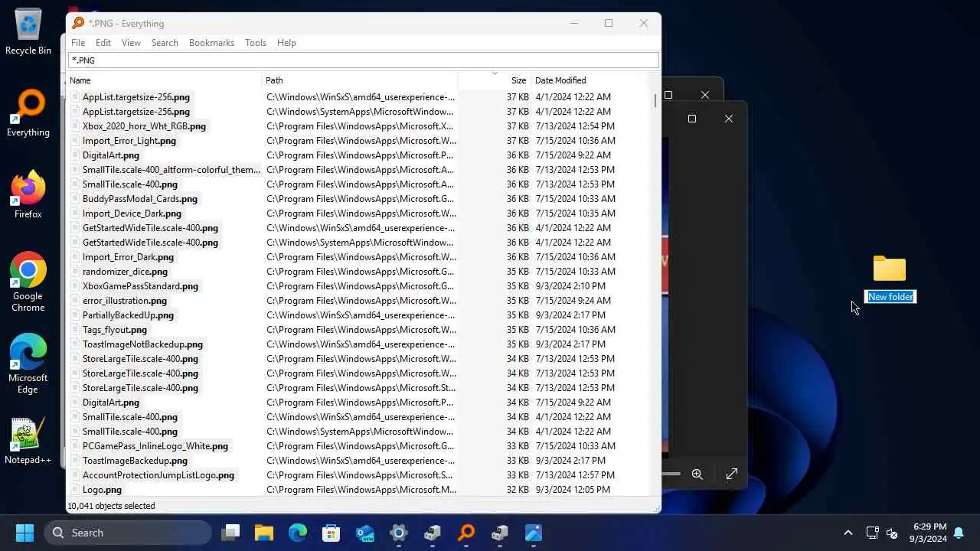Image resolution: width=980 pixels, height=551 pixels.
Task: Open File Explorer from the taskbar
Action: [x=264, y=533]
